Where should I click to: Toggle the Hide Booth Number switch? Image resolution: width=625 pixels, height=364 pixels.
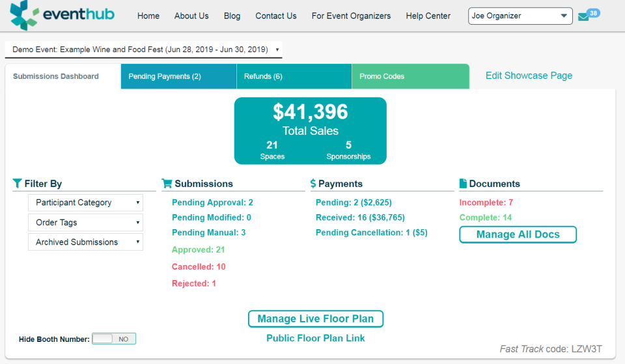(x=114, y=339)
